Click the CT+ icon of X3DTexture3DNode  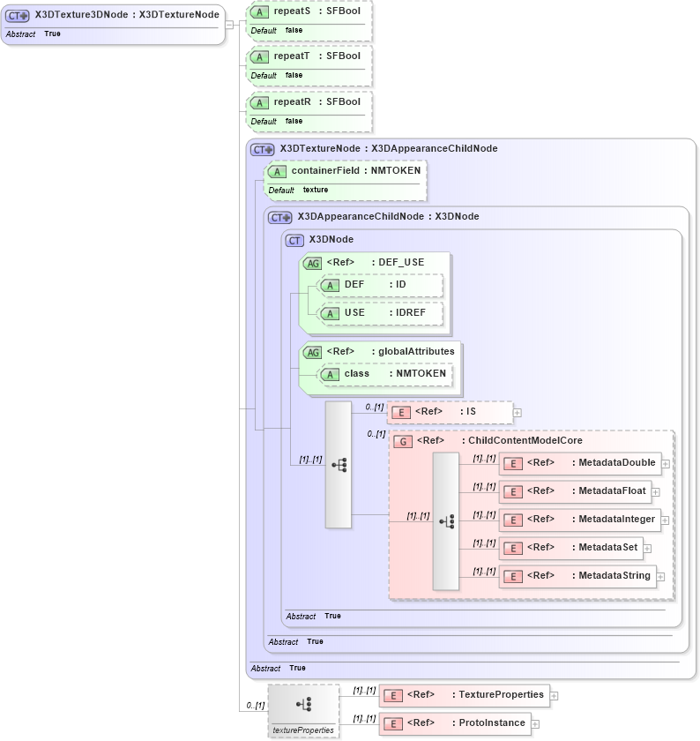(x=18, y=16)
